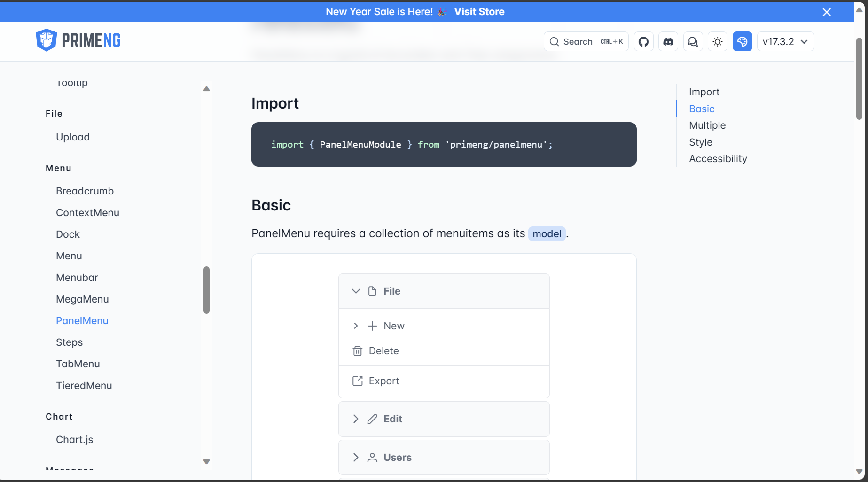
Task: Toggle dark mode with sun icon
Action: (717, 41)
